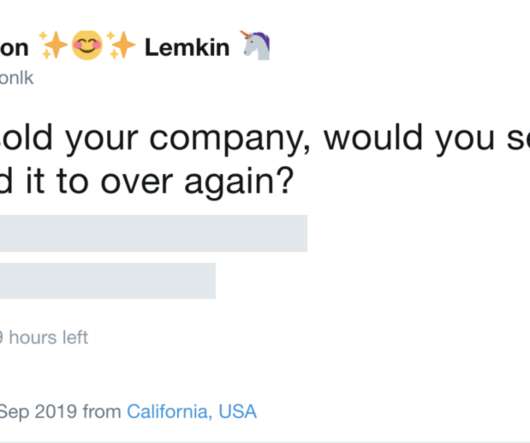Open the user handle ending in onlk
This screenshot has width=530, height=443.
point(16,78)
